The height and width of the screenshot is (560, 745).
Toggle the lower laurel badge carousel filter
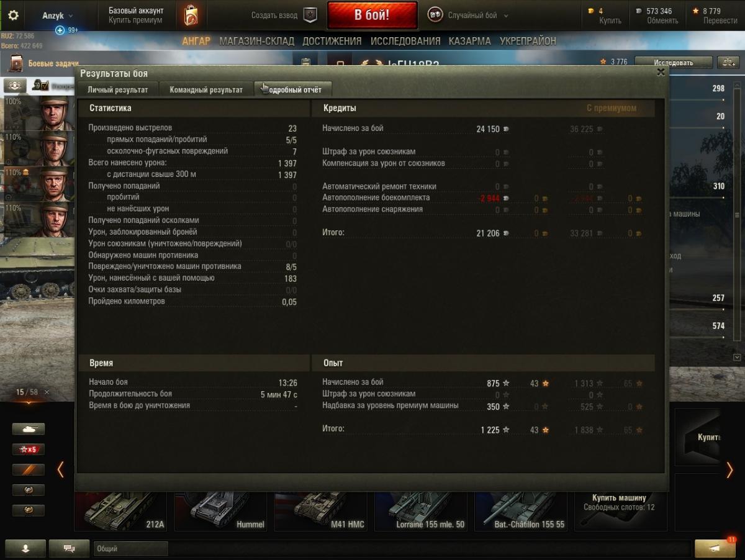click(x=29, y=510)
